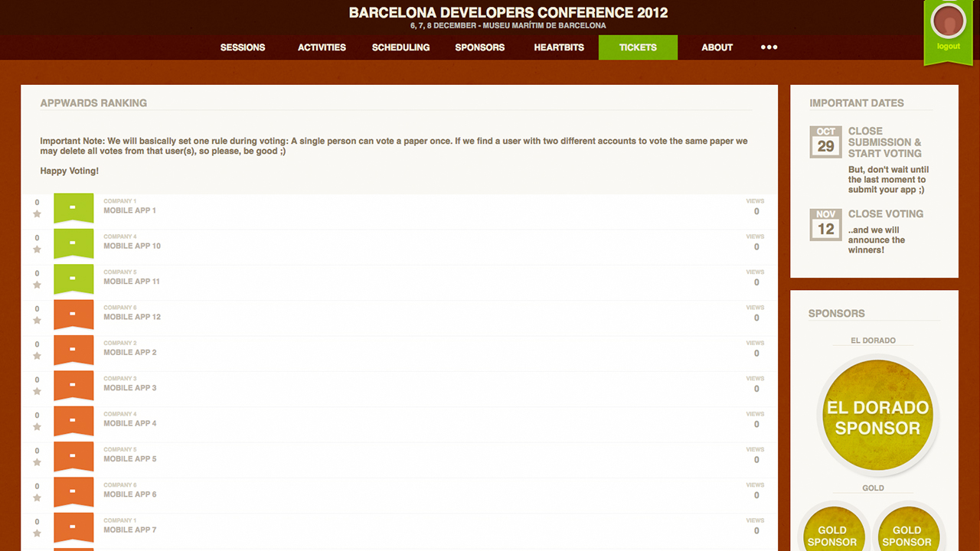
Task: Click the views count for Mobile App 1
Action: click(x=756, y=211)
